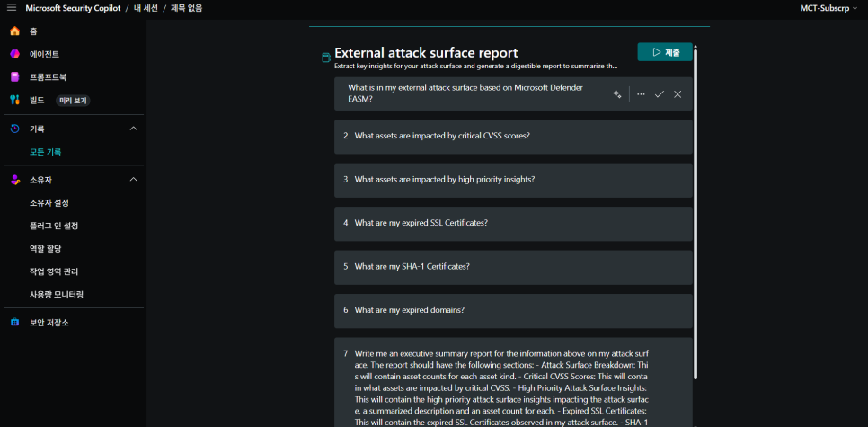Collapse the 기록 section chevron
The height and width of the screenshot is (427, 868).
(133, 129)
